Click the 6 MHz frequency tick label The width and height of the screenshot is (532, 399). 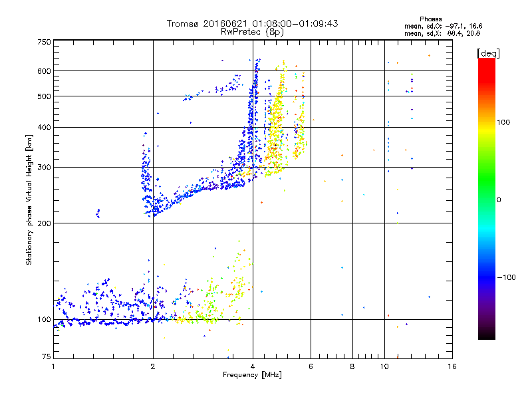pos(311,366)
